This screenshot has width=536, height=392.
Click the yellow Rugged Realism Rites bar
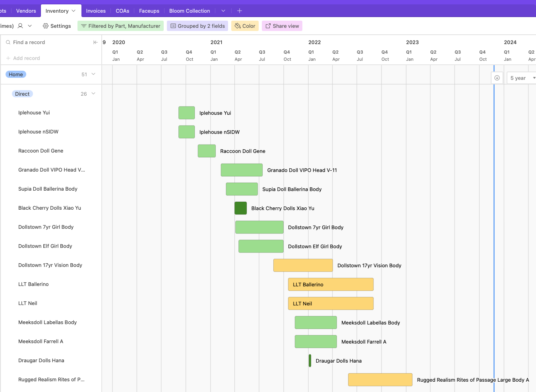pyautogui.click(x=380, y=380)
